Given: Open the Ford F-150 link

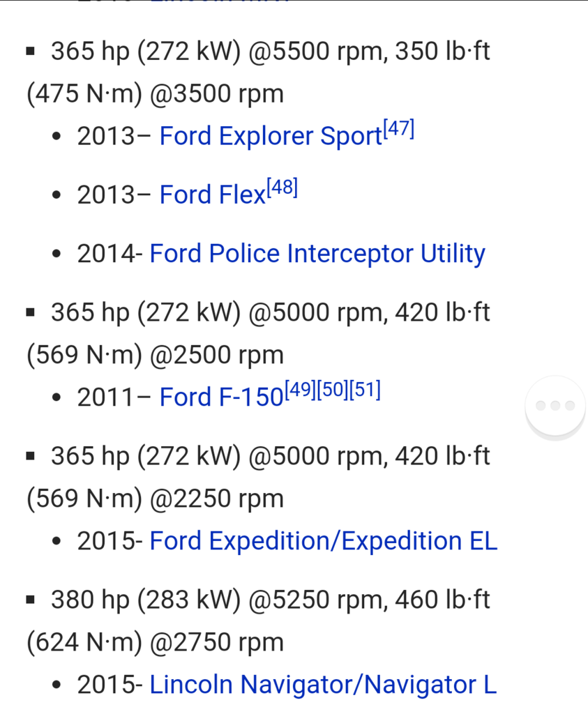Looking at the screenshot, I should pyautogui.click(x=221, y=397).
